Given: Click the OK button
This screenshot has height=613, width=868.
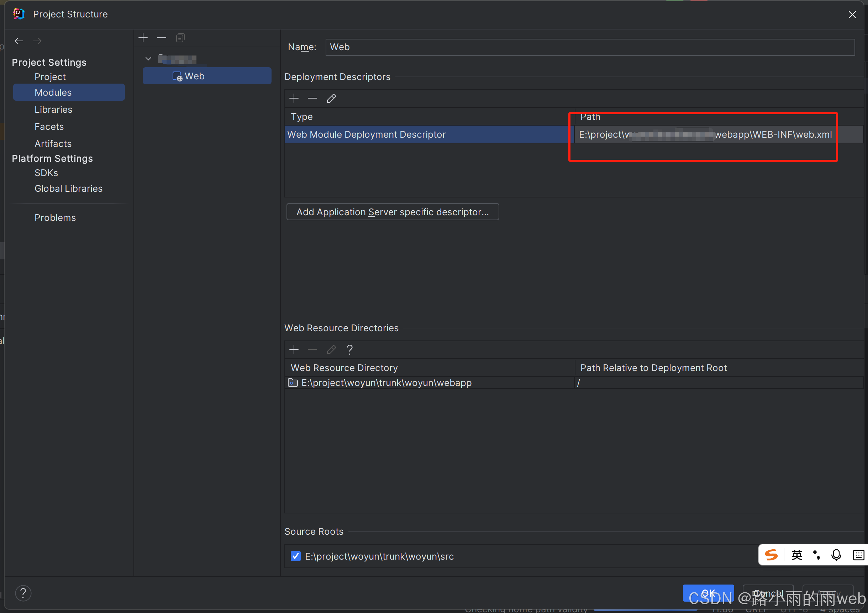Looking at the screenshot, I should (x=708, y=593).
